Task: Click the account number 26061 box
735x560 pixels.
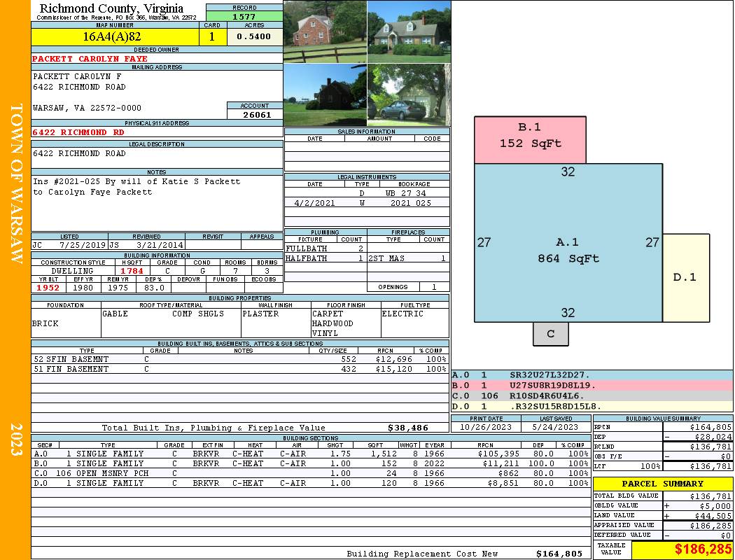Action: [x=255, y=114]
